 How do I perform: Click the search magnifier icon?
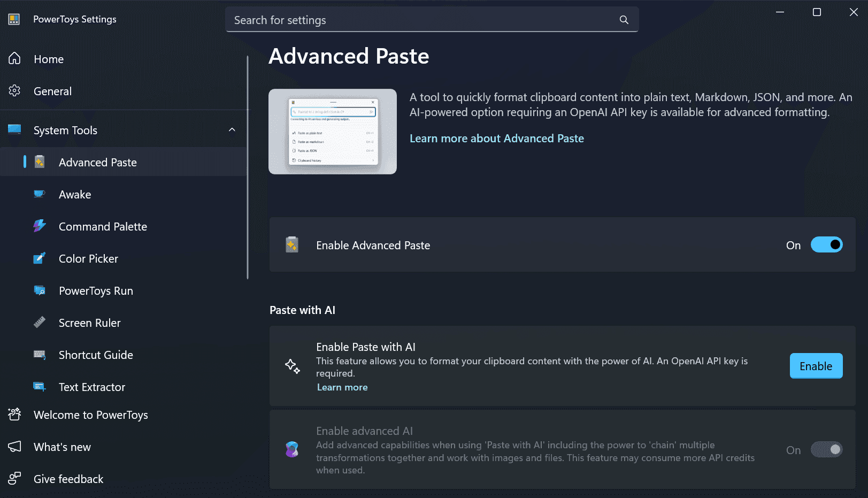pos(624,20)
